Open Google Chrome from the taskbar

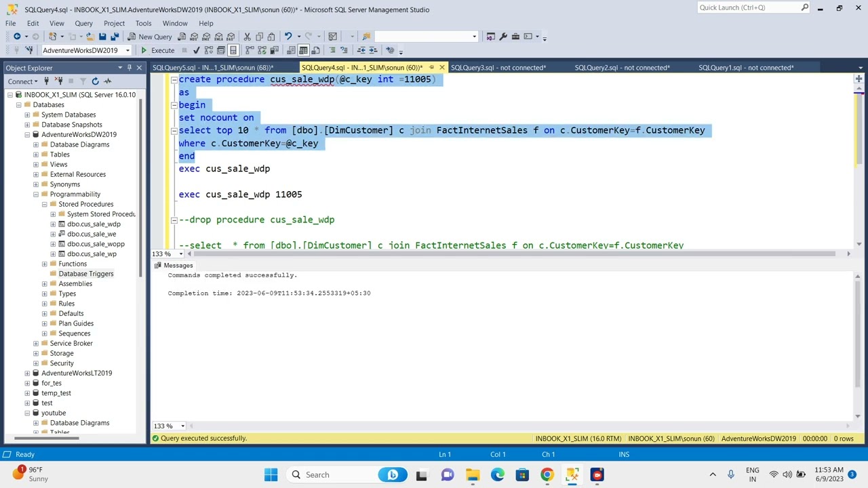point(547,474)
